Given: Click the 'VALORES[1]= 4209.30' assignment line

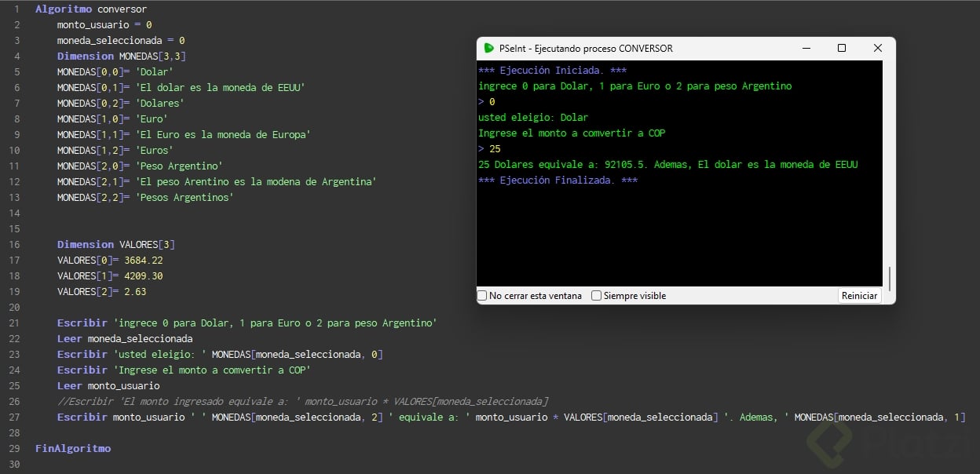Looking at the screenshot, I should [x=110, y=275].
